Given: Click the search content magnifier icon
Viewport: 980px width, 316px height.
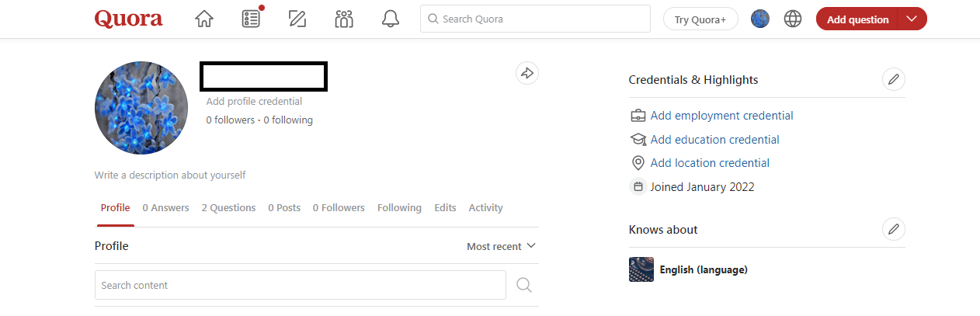Looking at the screenshot, I should [x=524, y=285].
